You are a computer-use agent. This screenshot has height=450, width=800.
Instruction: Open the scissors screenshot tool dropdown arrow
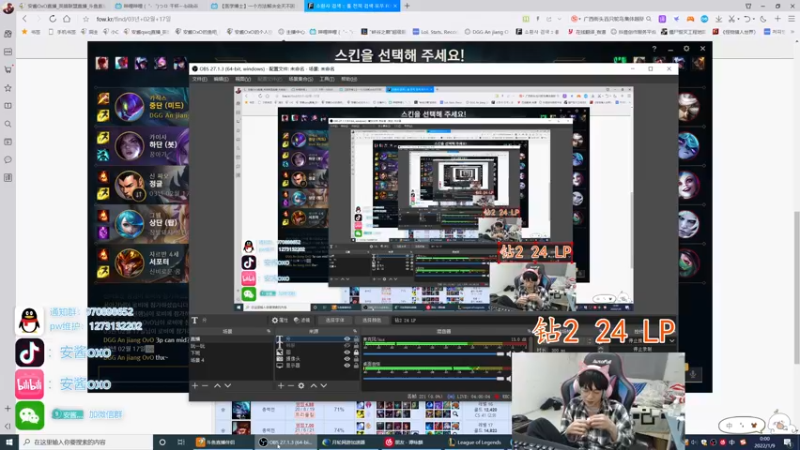pyautogui.click(x=738, y=19)
